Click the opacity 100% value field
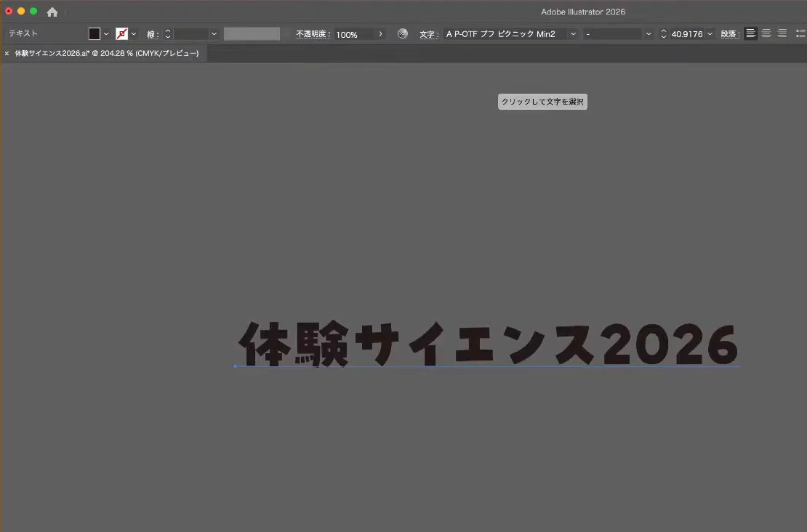This screenshot has height=532, width=807. 354,34
